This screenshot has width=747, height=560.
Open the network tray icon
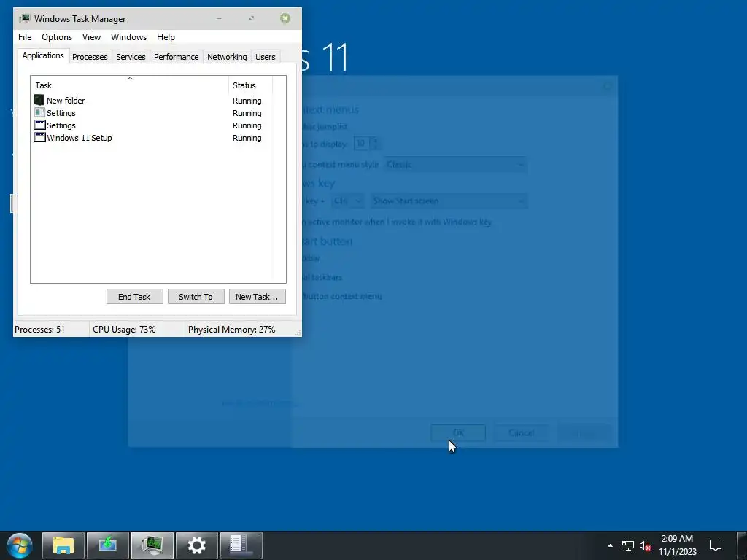pyautogui.click(x=628, y=545)
